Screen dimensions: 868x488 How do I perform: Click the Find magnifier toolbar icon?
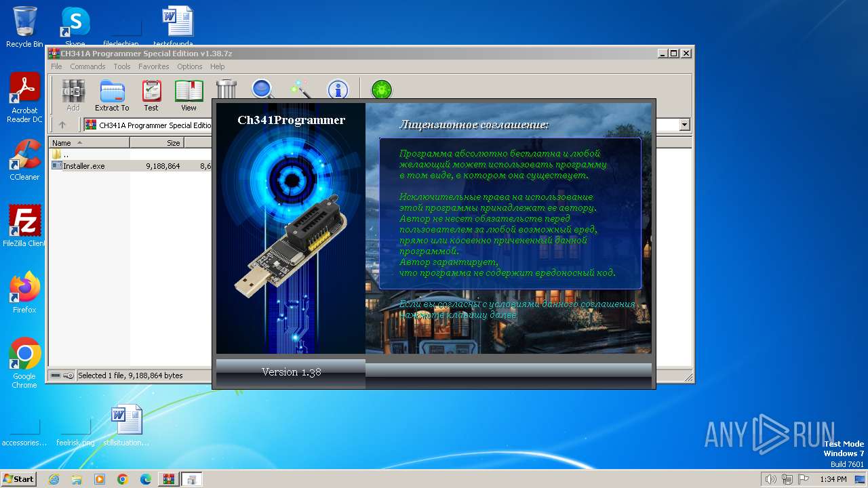click(x=262, y=89)
